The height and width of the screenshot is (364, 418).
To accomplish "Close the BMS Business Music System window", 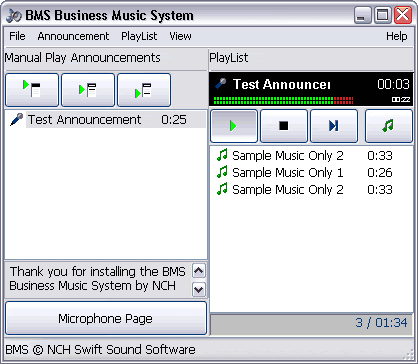I will pyautogui.click(x=403, y=15).
